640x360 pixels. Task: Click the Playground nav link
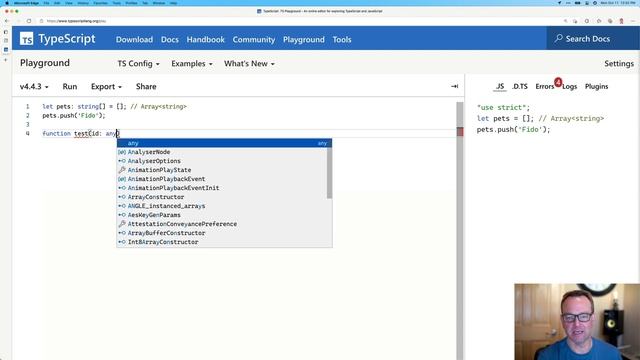304,40
